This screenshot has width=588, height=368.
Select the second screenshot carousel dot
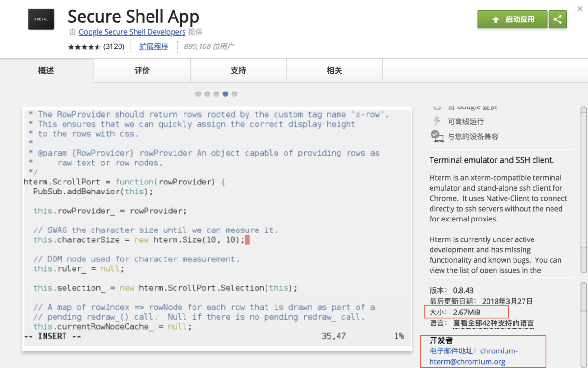(x=207, y=94)
